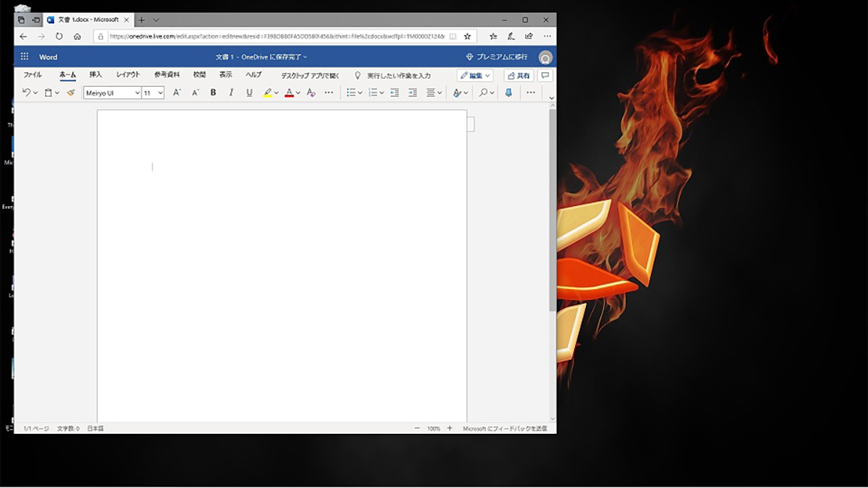This screenshot has width=868, height=488.
Task: Expand font color dropdown arrow
Action: pyautogui.click(x=298, y=93)
